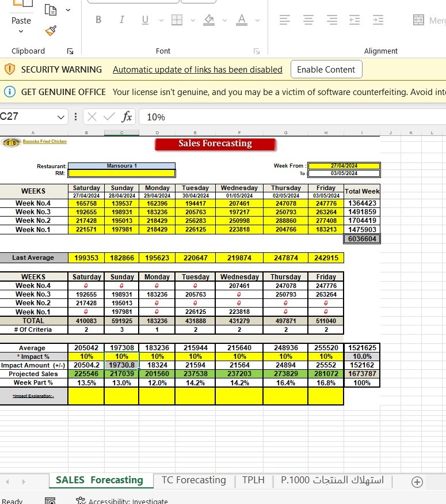
Task: Expand the Font Color dropdown arrow
Action: pyautogui.click(x=257, y=20)
